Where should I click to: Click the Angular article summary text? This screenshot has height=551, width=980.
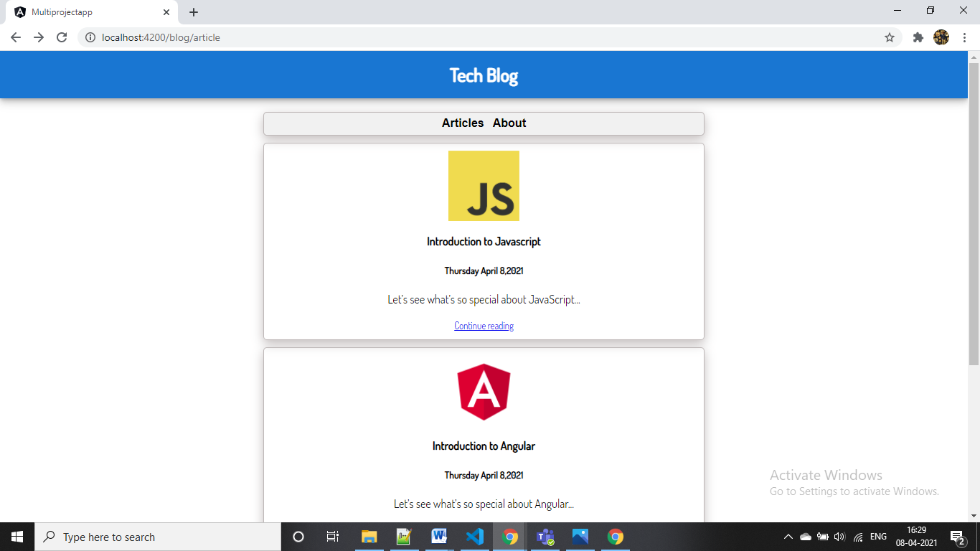click(484, 504)
